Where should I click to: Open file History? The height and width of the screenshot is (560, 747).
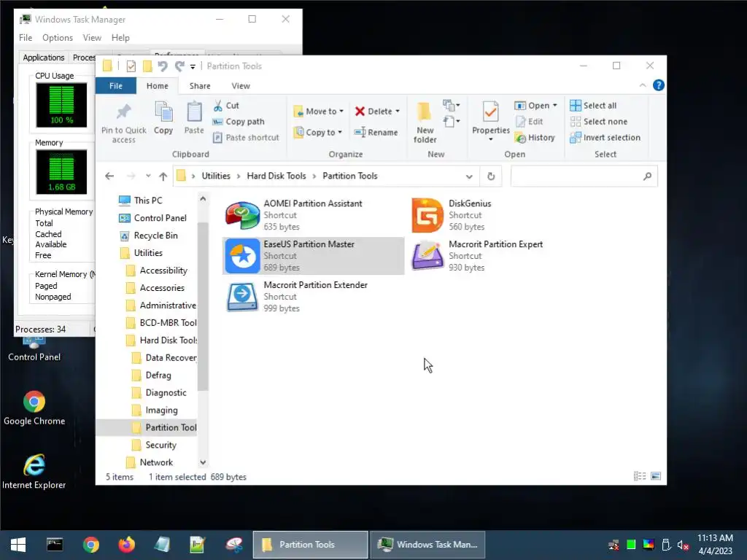pyautogui.click(x=535, y=138)
